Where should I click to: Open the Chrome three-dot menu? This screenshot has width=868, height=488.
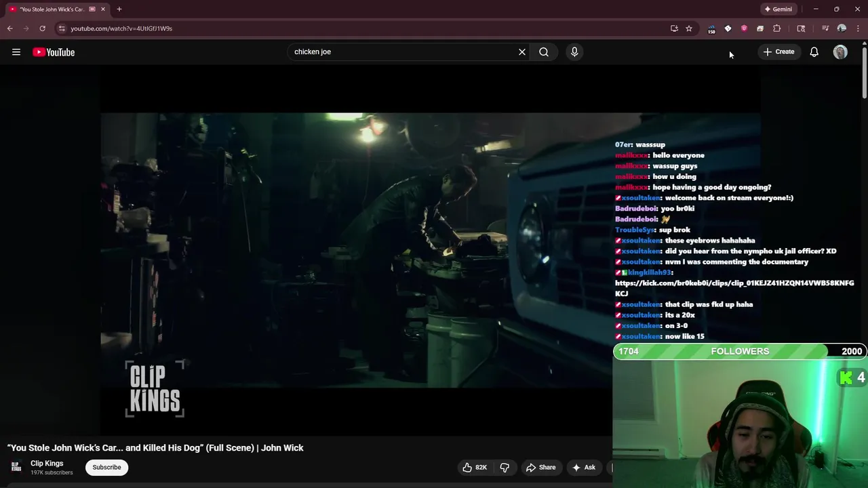[x=859, y=28]
